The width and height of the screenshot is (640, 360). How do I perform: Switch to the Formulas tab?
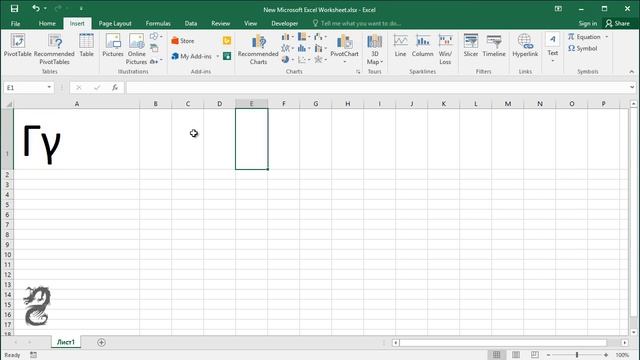tap(158, 23)
